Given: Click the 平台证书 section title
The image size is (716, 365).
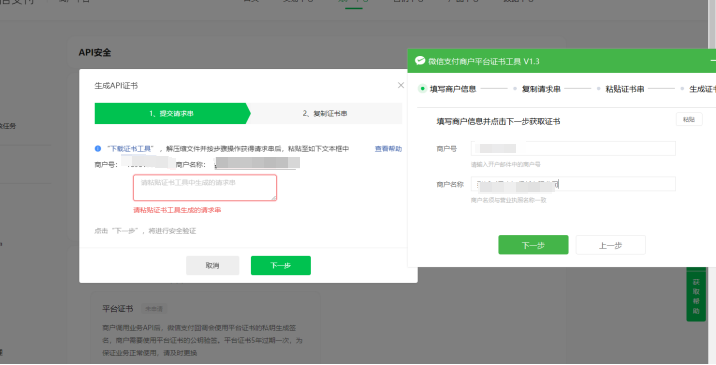Looking at the screenshot, I should pos(117,309).
